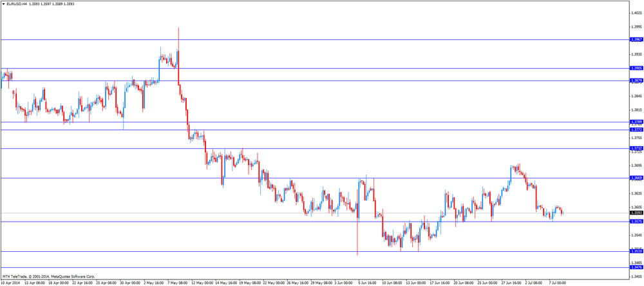Click the 10 Jun 08:00 time label
Viewport: 644px width, 286px height.
[393, 283]
